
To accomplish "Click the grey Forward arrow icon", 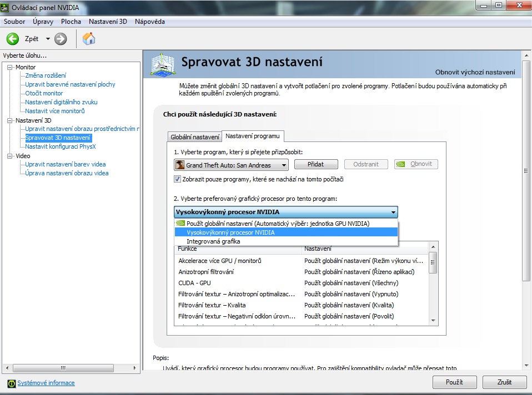I will tap(61, 39).
